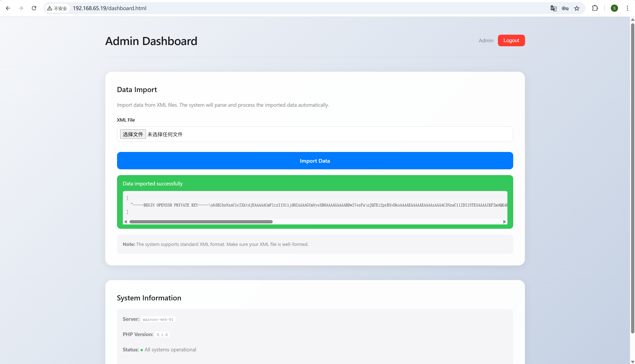Click the not-secure site warning badge
Screen dimensions: 635x364
coord(57,8)
